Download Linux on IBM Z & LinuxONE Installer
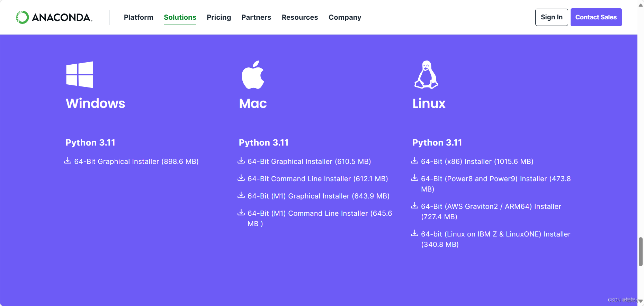 click(x=496, y=239)
